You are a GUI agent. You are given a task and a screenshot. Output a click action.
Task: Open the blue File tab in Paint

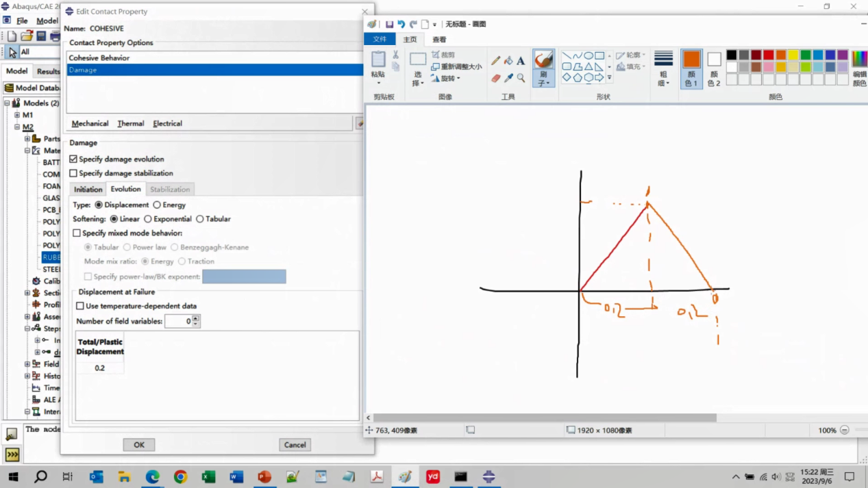point(380,40)
